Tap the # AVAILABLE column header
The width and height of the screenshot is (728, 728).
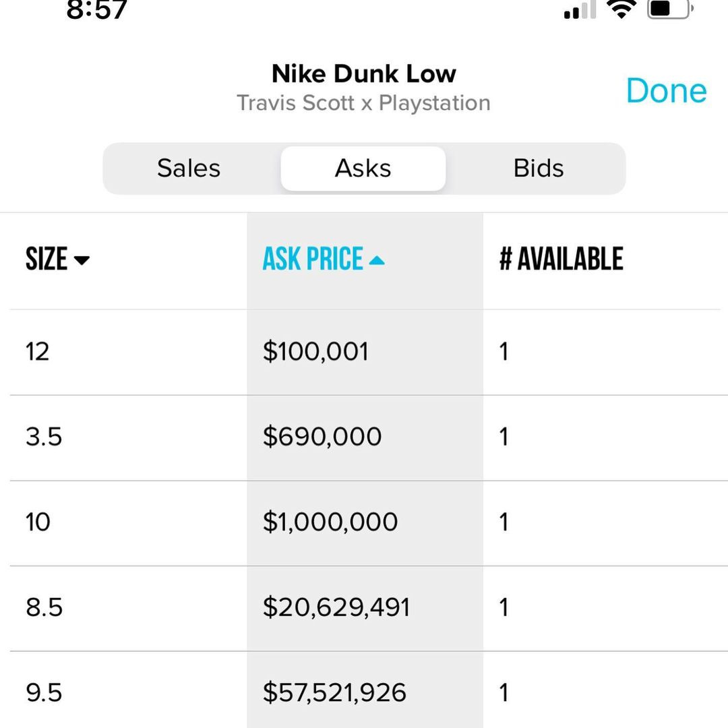561,259
